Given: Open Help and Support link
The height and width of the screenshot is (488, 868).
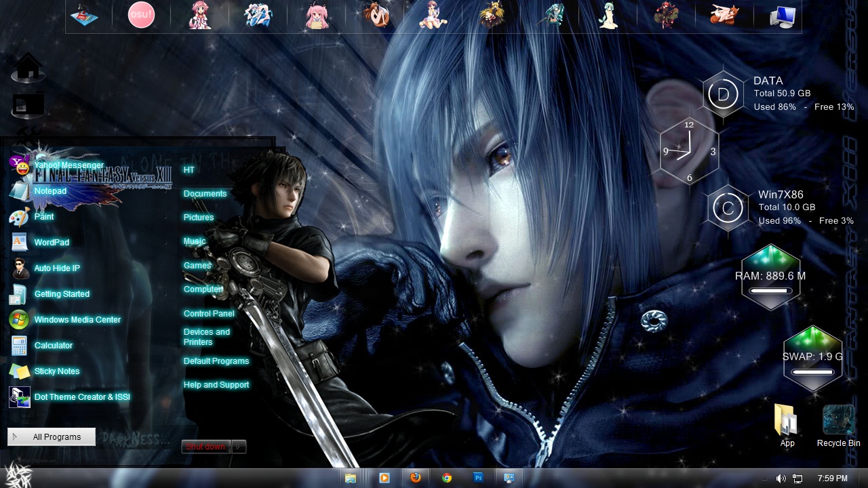Looking at the screenshot, I should point(216,384).
